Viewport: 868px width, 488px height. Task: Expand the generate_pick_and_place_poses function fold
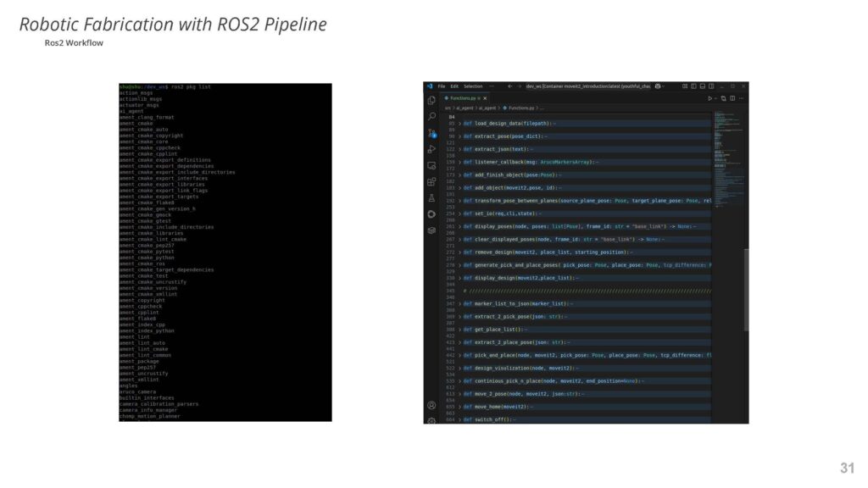click(460, 265)
